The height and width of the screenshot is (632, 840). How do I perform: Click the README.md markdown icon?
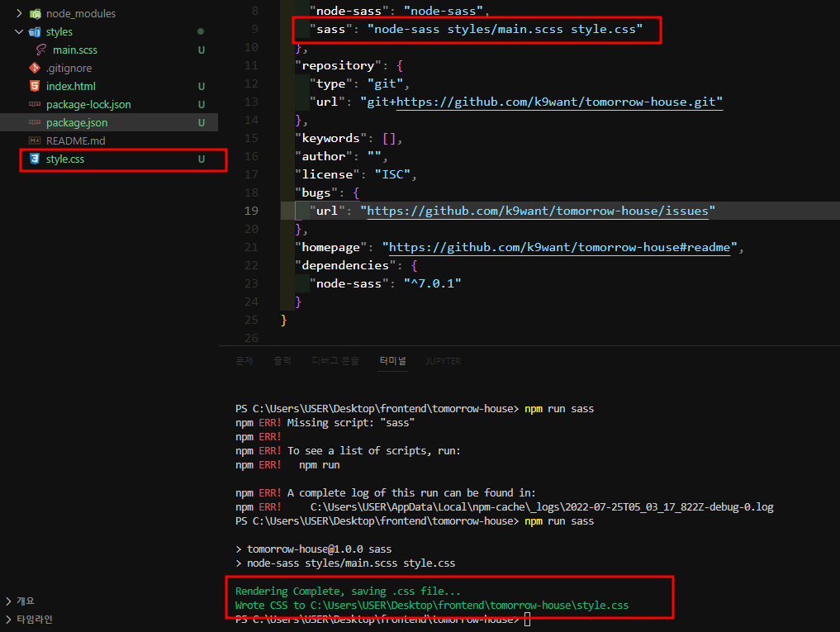click(35, 140)
